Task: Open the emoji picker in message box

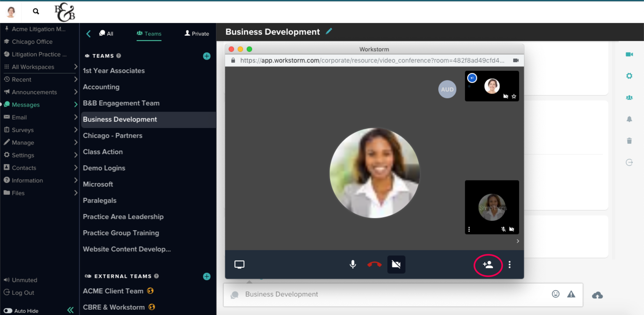Action: [556, 294]
